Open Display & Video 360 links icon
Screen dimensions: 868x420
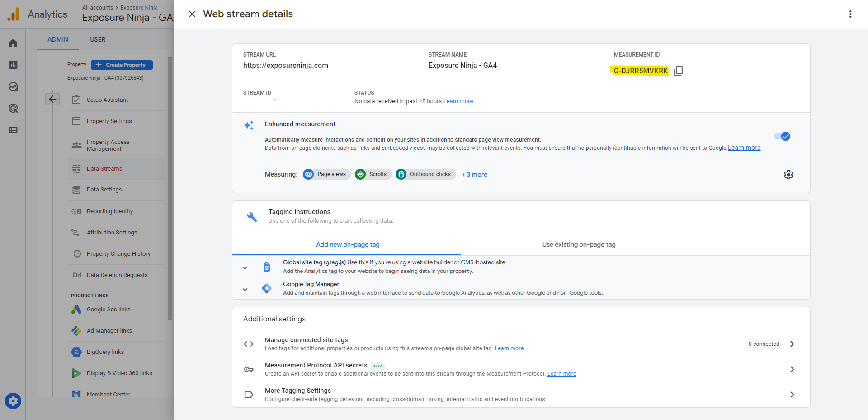[x=76, y=373]
